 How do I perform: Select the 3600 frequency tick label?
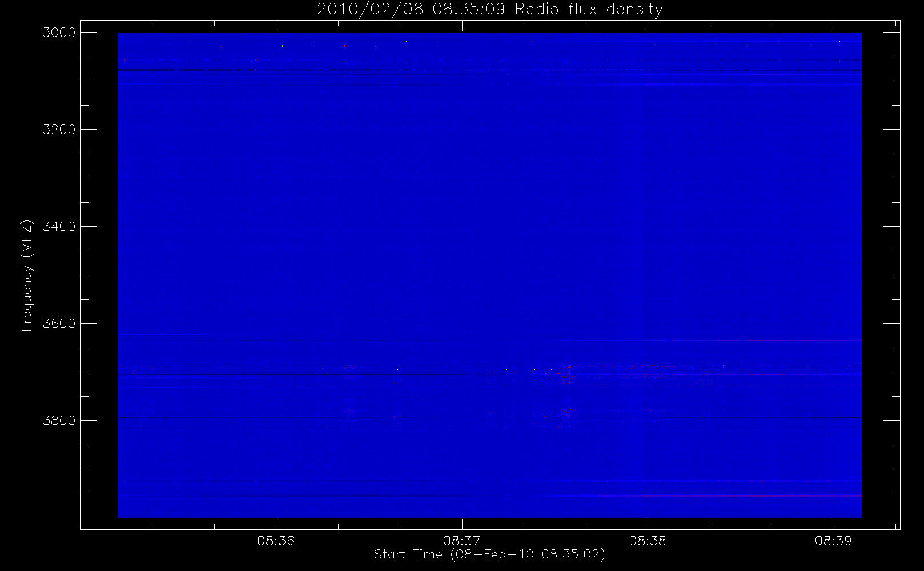[x=59, y=324]
